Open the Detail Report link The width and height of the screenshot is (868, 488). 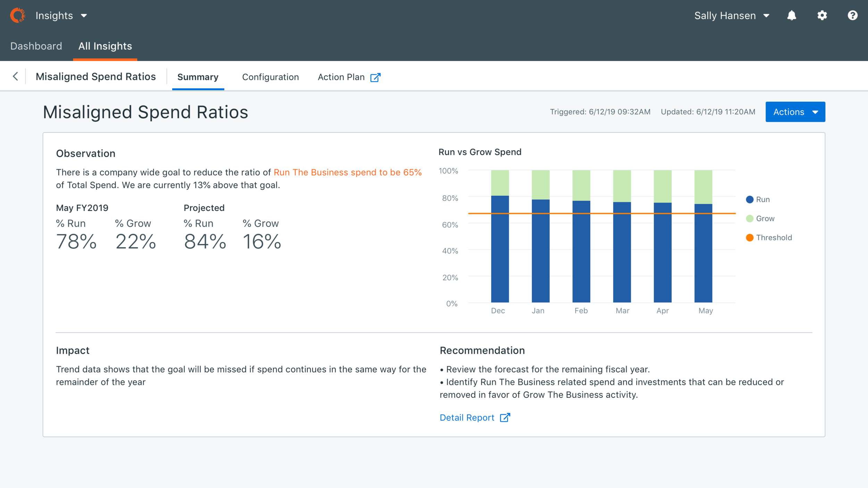point(467,418)
